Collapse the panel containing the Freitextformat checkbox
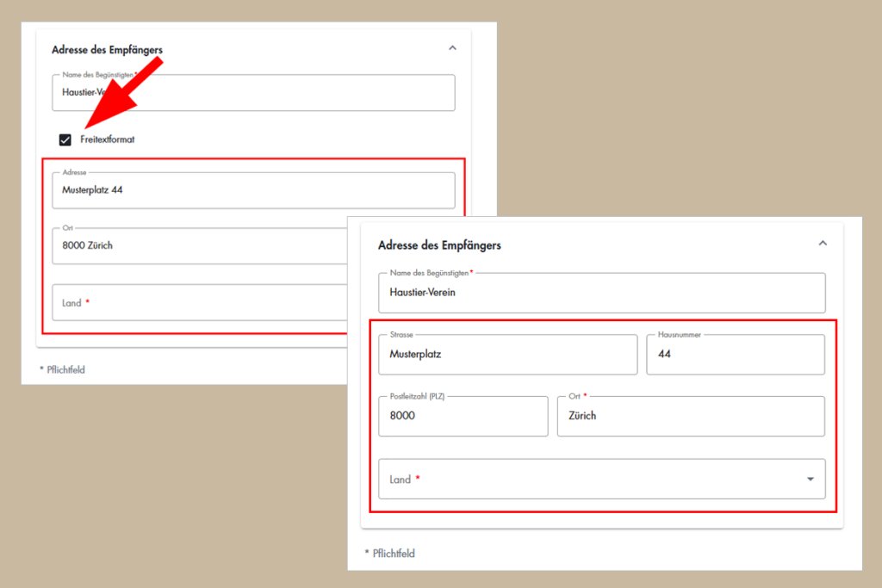This screenshot has width=882, height=588. point(453,49)
